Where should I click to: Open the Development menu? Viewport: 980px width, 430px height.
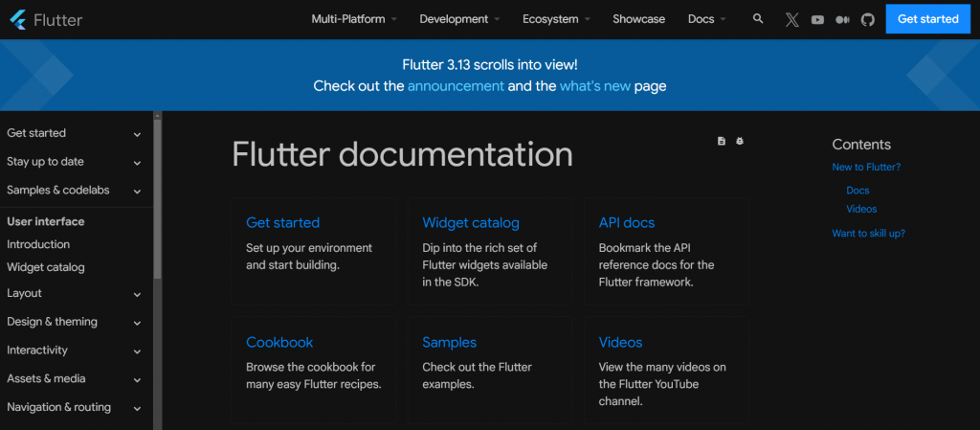459,19
